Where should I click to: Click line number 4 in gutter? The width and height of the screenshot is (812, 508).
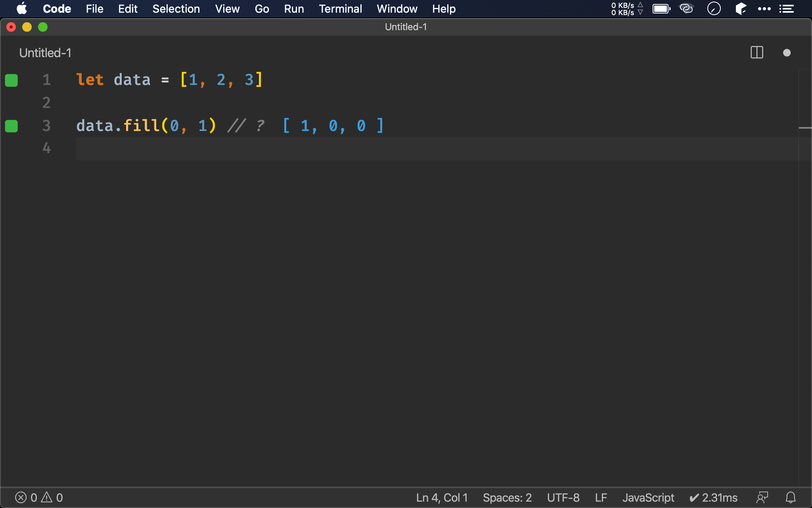coord(46,148)
